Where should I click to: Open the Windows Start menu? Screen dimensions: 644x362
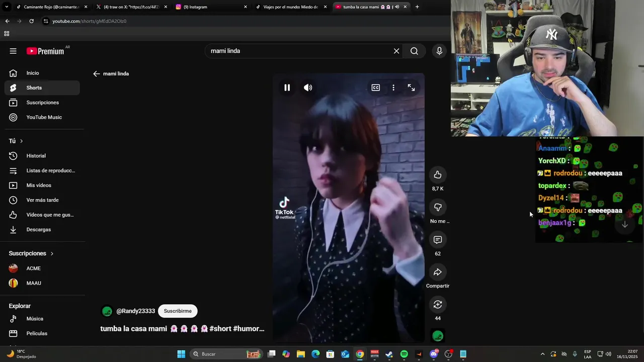tap(181, 354)
